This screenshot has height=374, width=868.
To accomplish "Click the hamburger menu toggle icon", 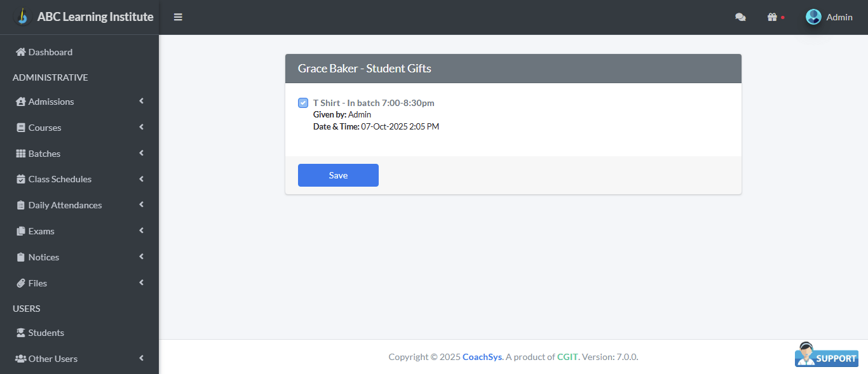I will [x=178, y=17].
